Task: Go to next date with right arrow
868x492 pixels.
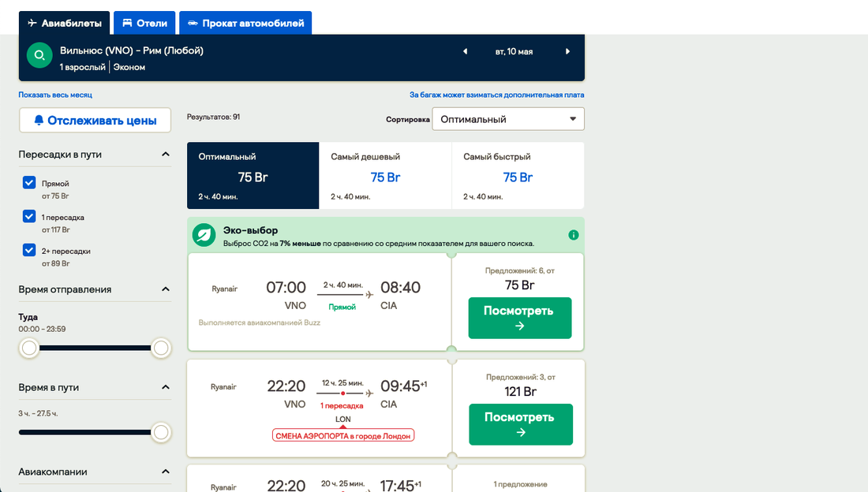Action: click(567, 51)
